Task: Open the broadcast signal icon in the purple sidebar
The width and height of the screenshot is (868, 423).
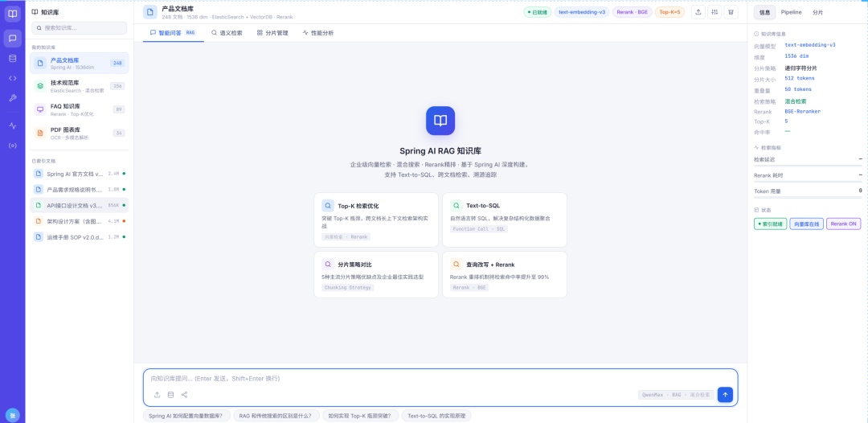Action: point(13,146)
